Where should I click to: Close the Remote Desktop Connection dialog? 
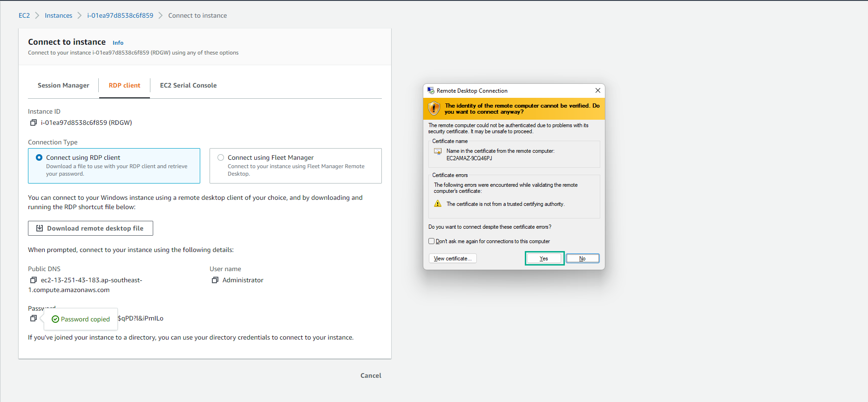click(x=598, y=90)
